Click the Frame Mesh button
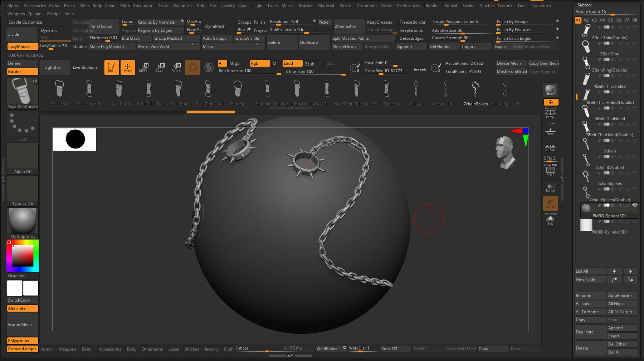 (23, 325)
